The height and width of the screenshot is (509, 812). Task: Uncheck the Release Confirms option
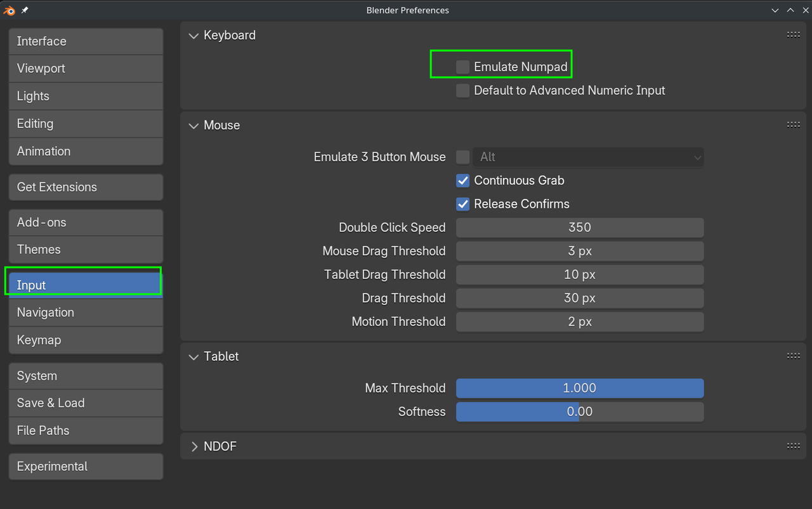point(463,204)
